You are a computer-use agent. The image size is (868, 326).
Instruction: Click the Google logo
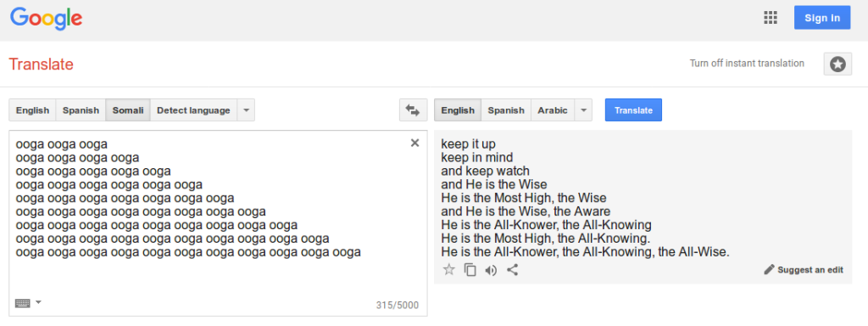point(47,20)
